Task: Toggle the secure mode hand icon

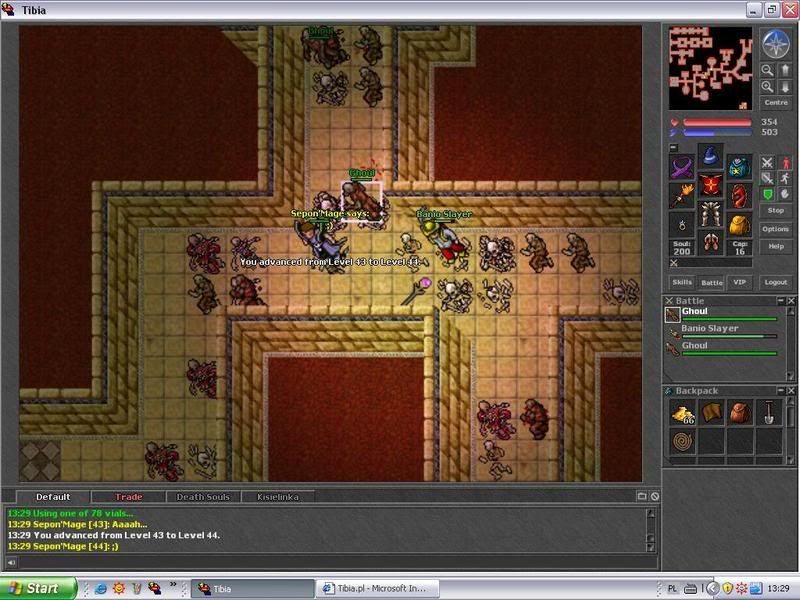Action: point(785,194)
